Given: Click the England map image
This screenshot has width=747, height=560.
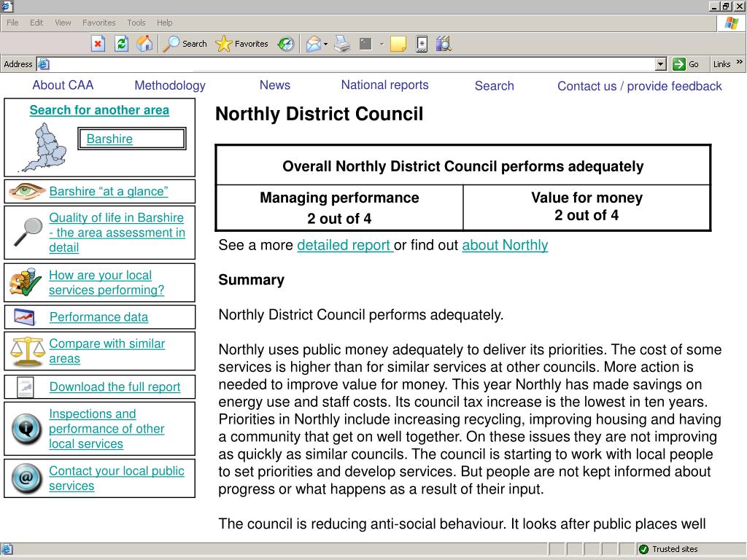Looking at the screenshot, I should pos(44,147).
